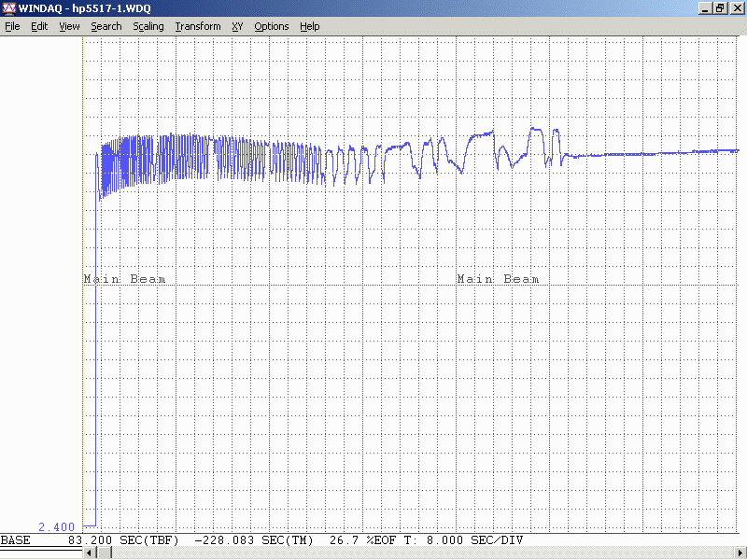This screenshot has height=560, width=747.
Task: Click the right 'Main Beam' event marker label
Action: [498, 279]
